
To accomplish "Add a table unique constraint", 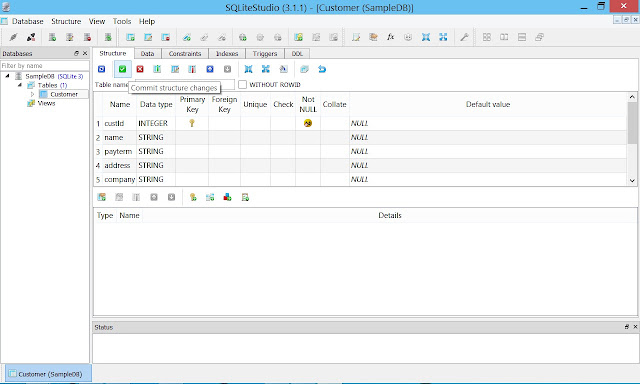I will pyautogui.click(x=227, y=198).
